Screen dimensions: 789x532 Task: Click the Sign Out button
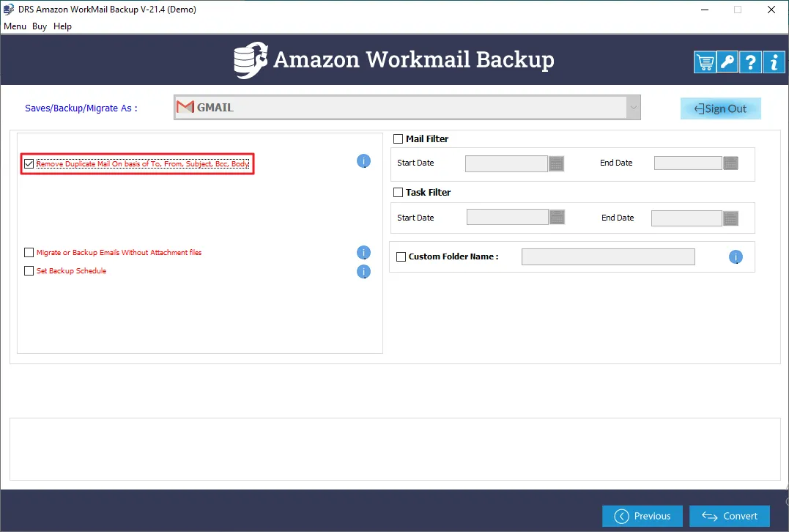[721, 108]
